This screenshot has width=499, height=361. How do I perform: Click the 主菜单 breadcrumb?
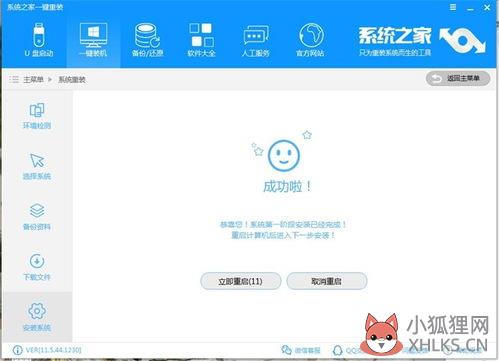point(33,80)
